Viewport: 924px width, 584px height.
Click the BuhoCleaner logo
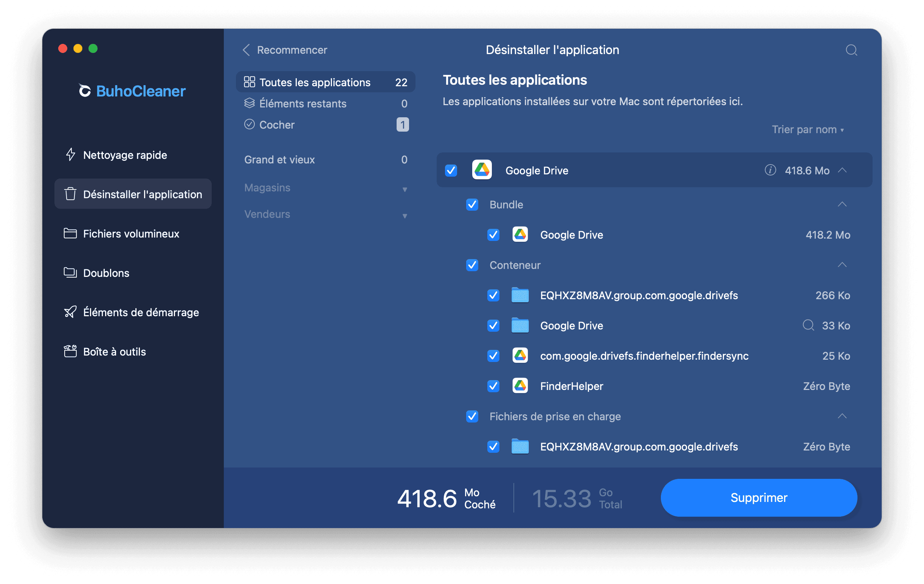[132, 91]
